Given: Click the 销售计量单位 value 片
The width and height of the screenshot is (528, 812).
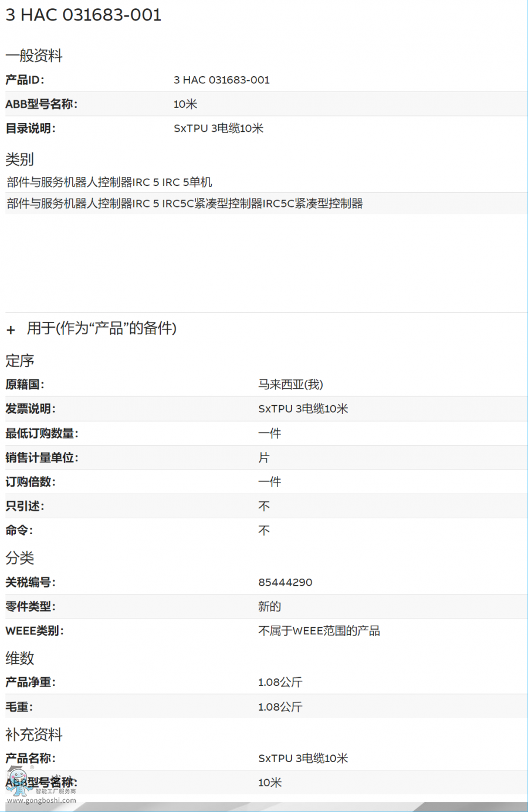Looking at the screenshot, I should 264,457.
